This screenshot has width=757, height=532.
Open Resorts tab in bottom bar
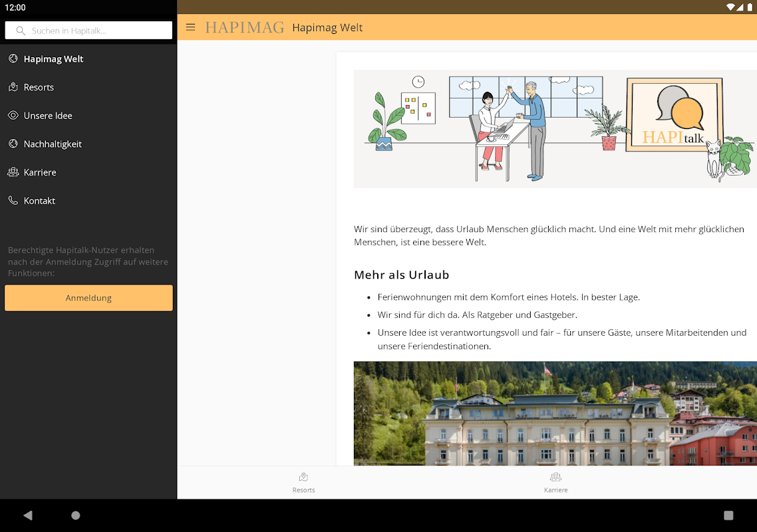click(x=304, y=482)
